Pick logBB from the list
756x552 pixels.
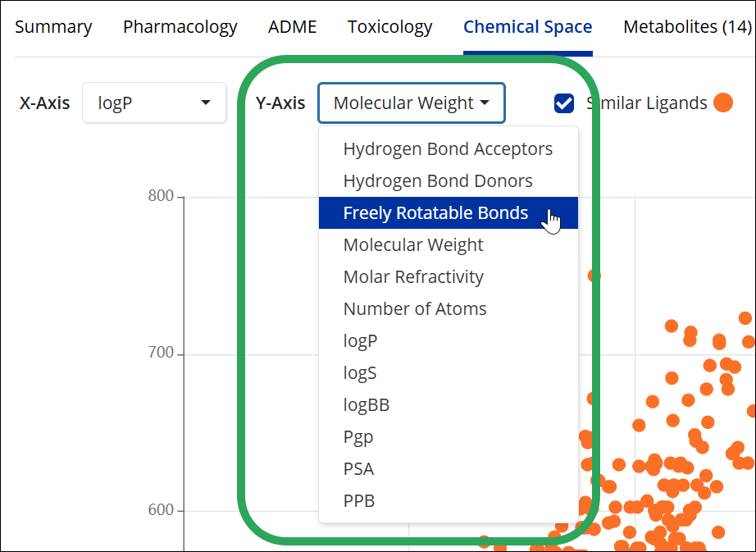click(x=366, y=405)
